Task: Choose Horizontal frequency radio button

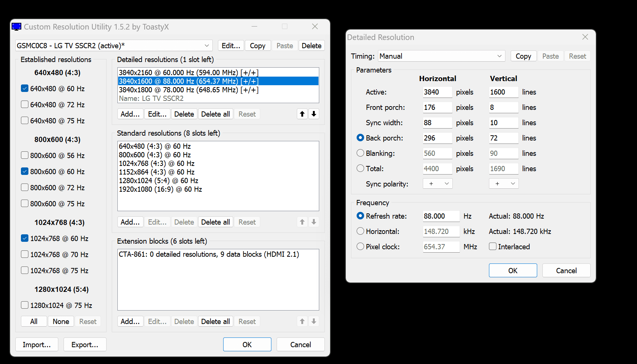Action: 360,231
